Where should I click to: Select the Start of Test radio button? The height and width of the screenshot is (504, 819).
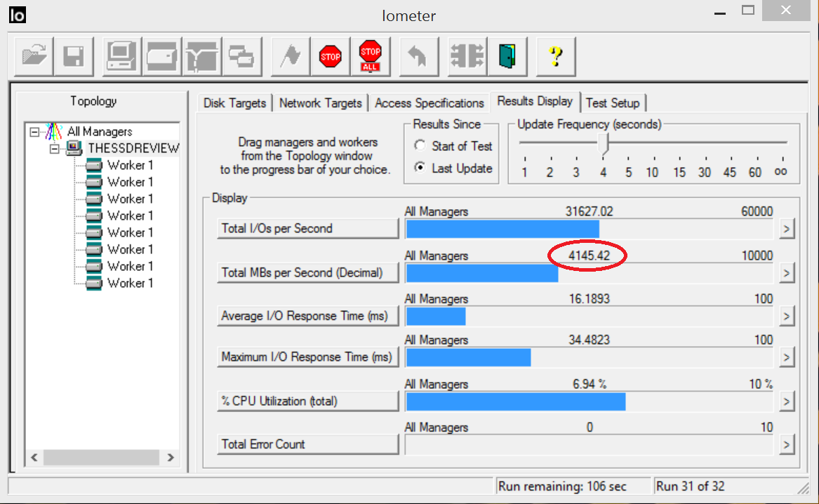[x=420, y=146]
